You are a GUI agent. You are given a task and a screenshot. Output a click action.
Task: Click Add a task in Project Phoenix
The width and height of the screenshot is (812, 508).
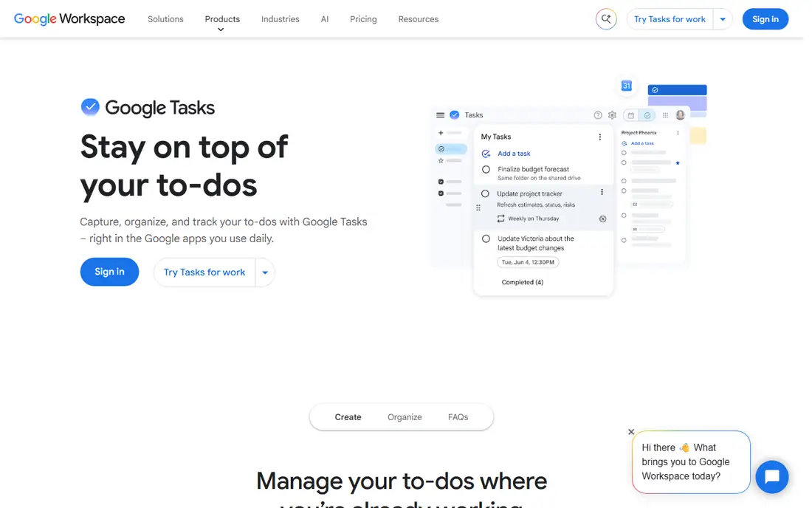(x=642, y=143)
